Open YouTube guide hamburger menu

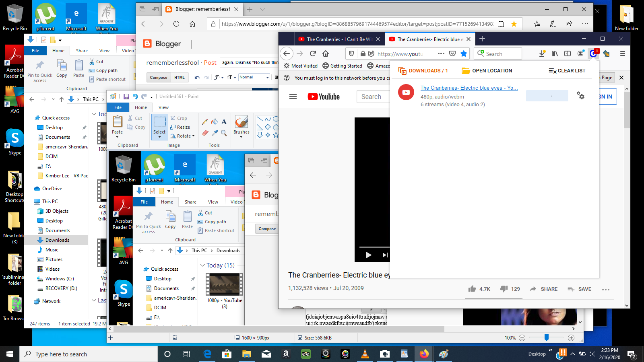point(293,97)
